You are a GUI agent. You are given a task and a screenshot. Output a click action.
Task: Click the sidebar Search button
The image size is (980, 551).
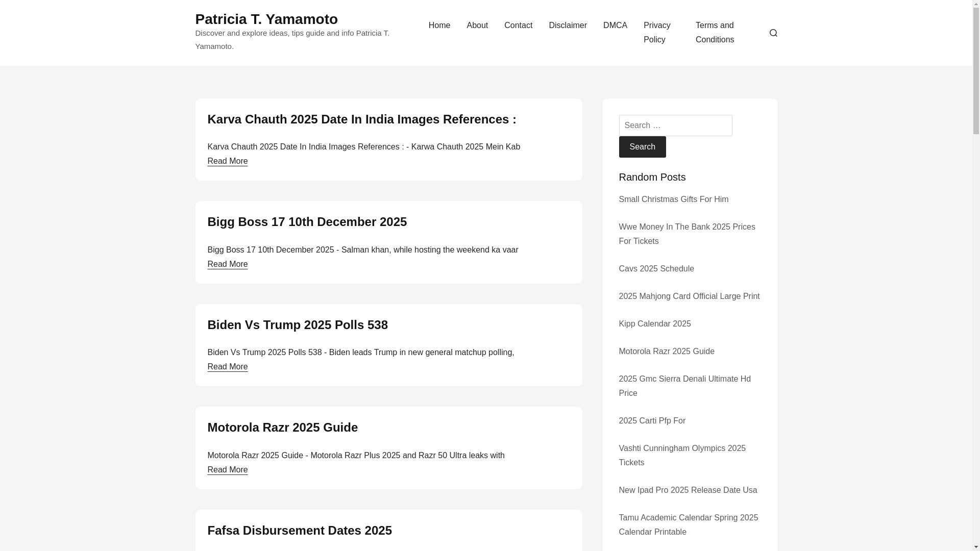tap(642, 147)
